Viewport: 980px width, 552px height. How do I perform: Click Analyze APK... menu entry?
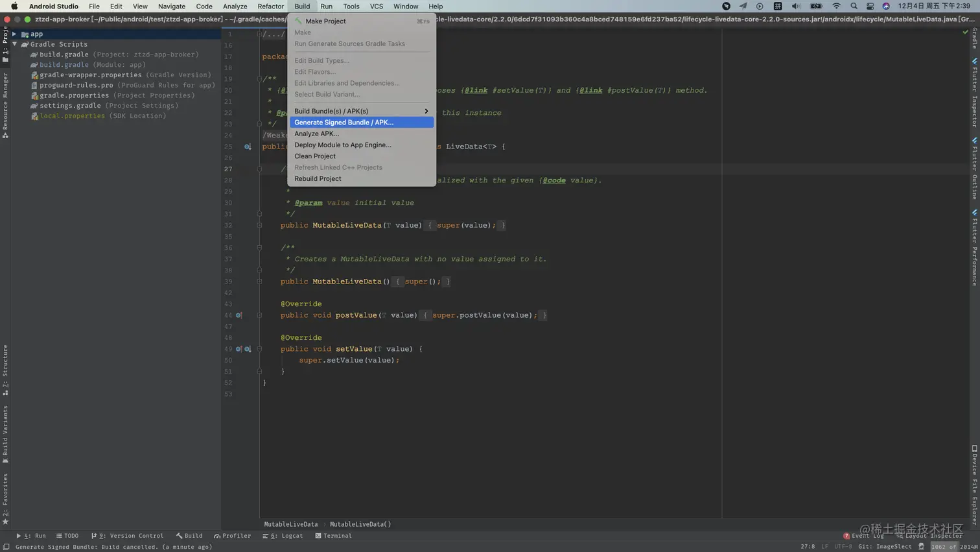[362, 134]
